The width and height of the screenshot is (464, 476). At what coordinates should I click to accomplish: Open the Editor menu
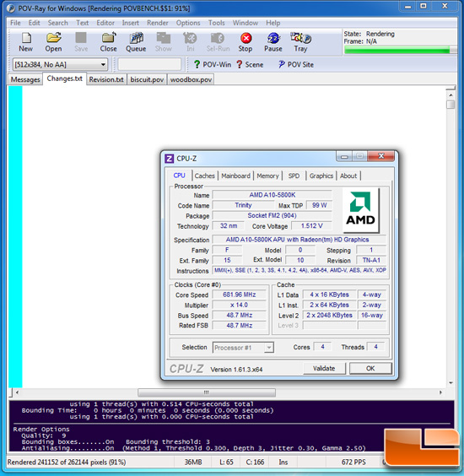(105, 23)
